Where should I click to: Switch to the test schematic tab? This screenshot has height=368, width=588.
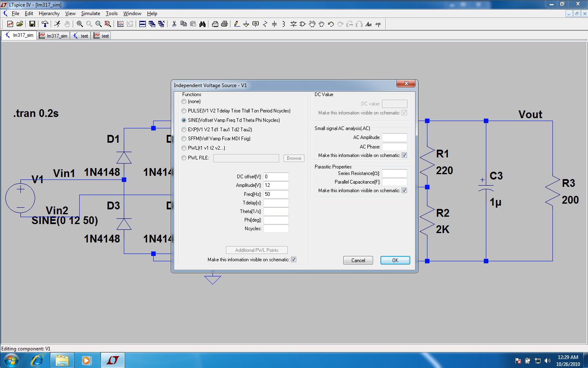80,36
